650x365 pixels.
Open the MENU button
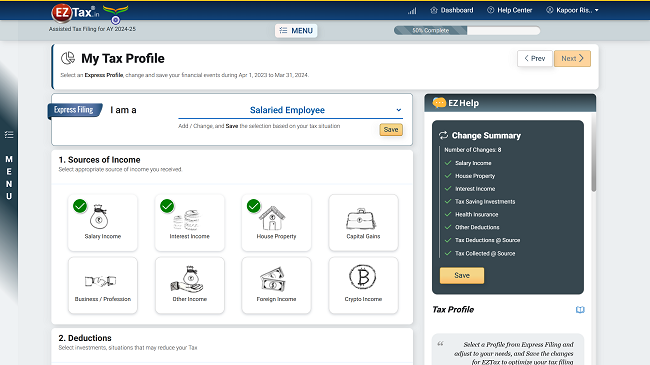tap(296, 31)
